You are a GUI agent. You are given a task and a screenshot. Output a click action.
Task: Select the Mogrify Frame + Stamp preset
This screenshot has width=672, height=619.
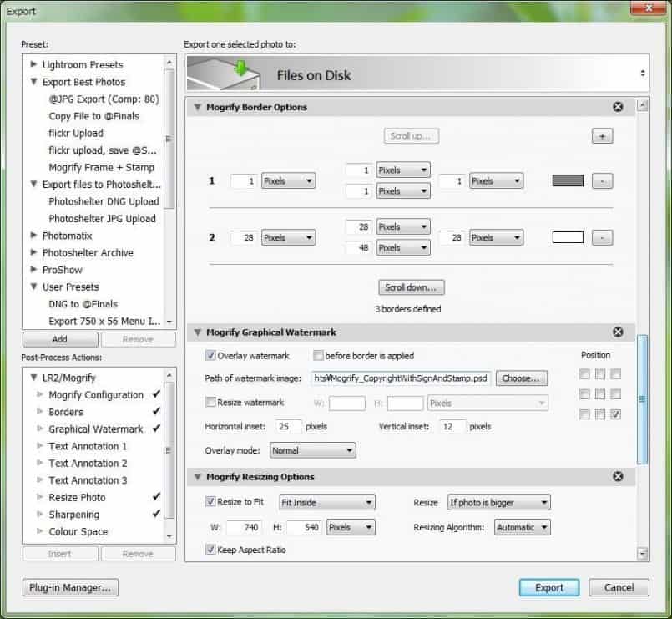pyautogui.click(x=101, y=167)
